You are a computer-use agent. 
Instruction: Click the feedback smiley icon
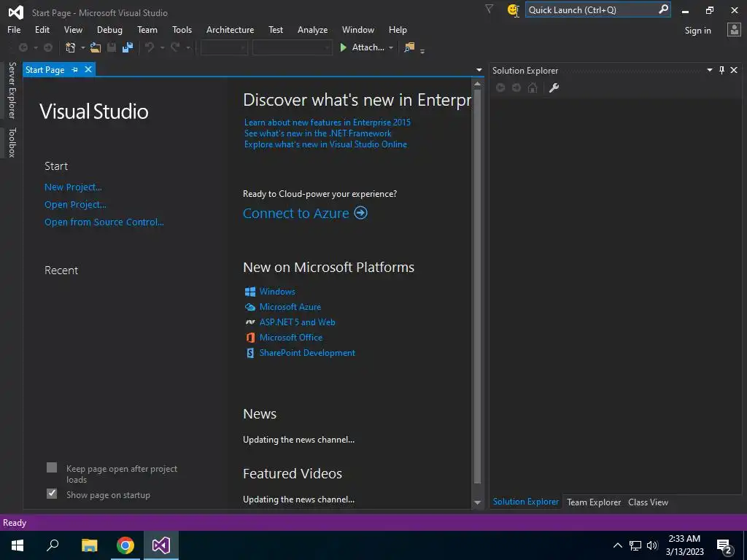(x=513, y=10)
